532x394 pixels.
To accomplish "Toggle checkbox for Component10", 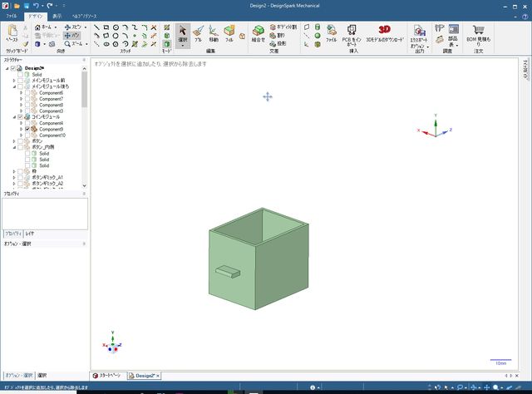I will coord(27,135).
